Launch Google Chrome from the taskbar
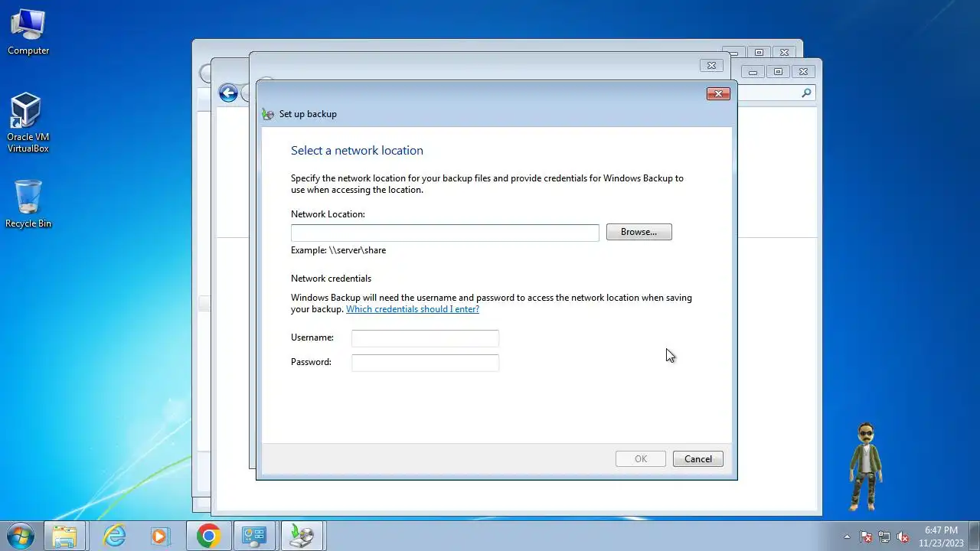The image size is (980, 551). (208, 536)
